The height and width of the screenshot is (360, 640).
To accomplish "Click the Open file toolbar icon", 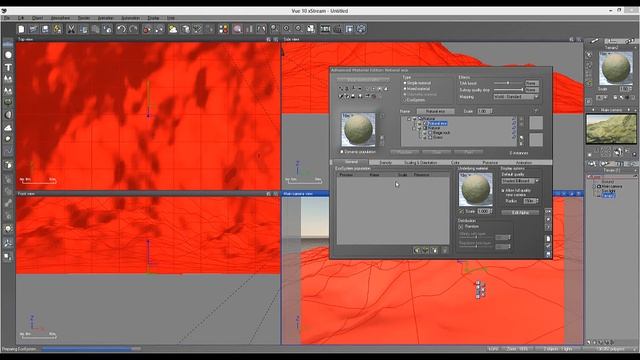I will 33,29.
